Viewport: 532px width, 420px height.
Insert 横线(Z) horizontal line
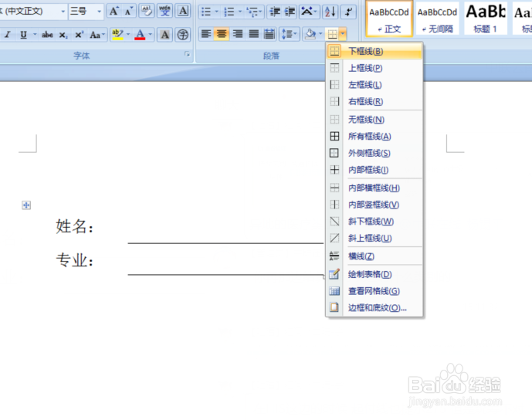point(374,256)
